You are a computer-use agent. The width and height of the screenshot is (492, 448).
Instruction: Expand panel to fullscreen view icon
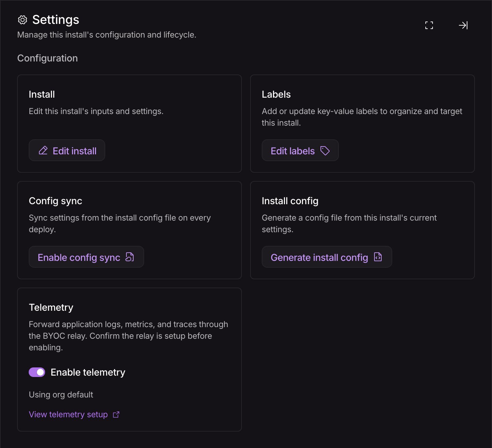429,25
